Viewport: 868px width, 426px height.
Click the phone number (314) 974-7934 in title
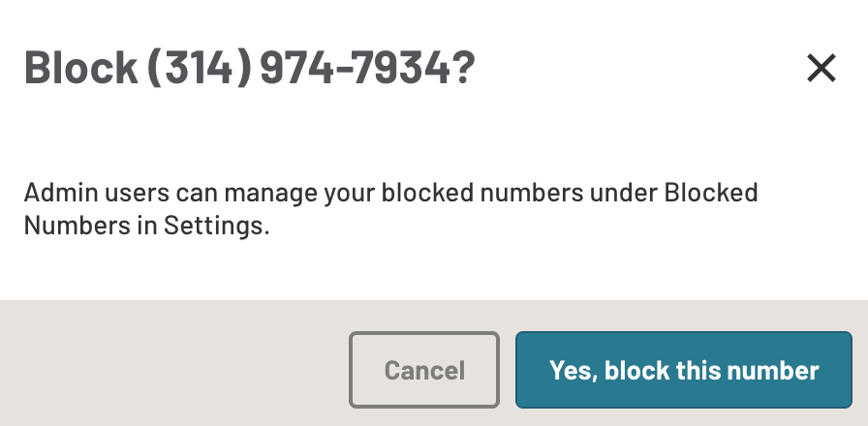(298, 68)
